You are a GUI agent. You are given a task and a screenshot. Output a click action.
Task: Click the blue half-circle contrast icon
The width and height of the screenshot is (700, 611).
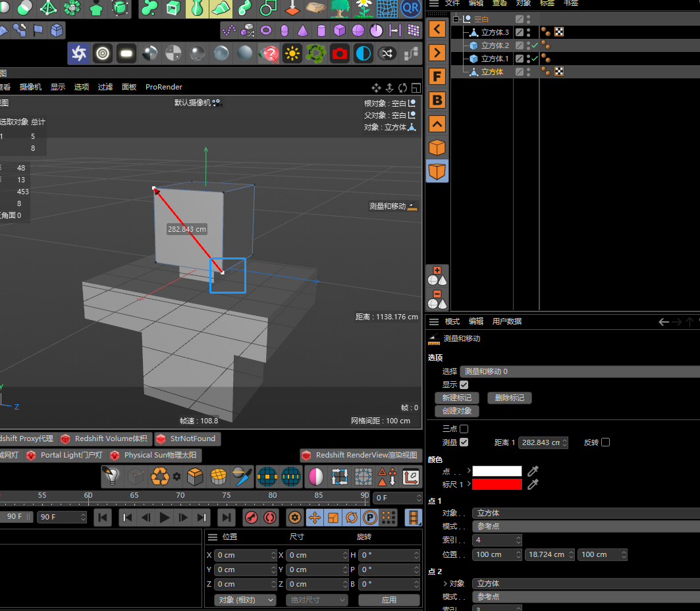363,53
